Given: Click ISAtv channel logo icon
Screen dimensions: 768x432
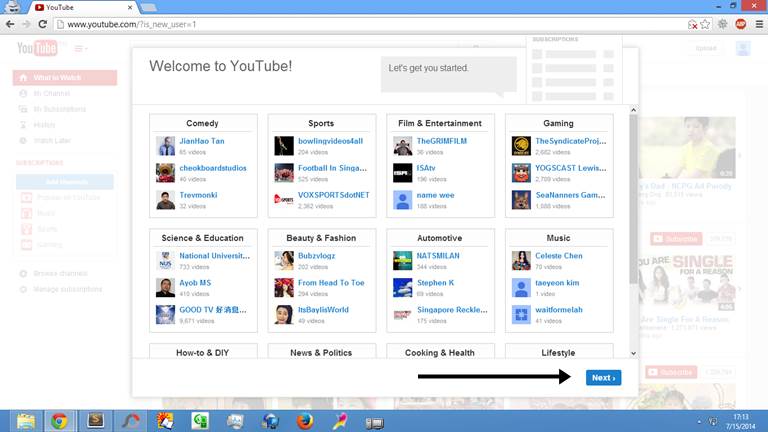Looking at the screenshot, I should pyautogui.click(x=403, y=173).
